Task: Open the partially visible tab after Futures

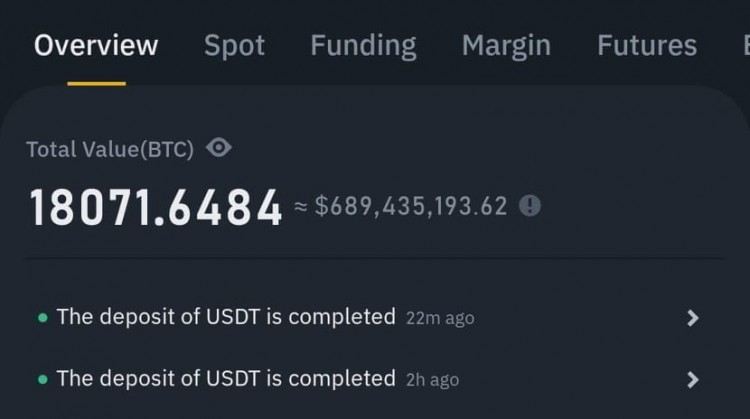Action: click(x=746, y=45)
